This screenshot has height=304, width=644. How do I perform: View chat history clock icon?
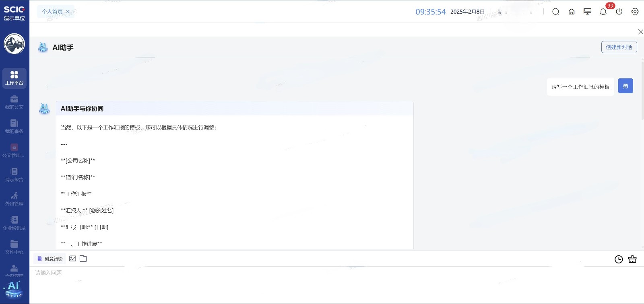(x=619, y=259)
